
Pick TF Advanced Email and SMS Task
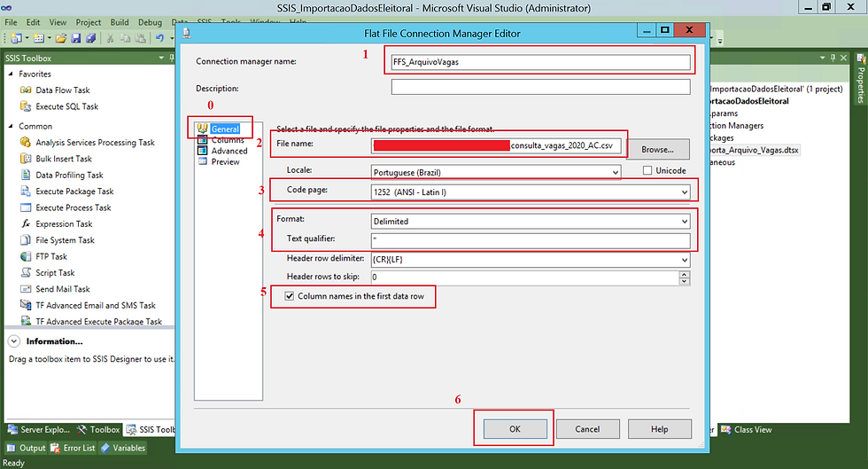tap(96, 306)
